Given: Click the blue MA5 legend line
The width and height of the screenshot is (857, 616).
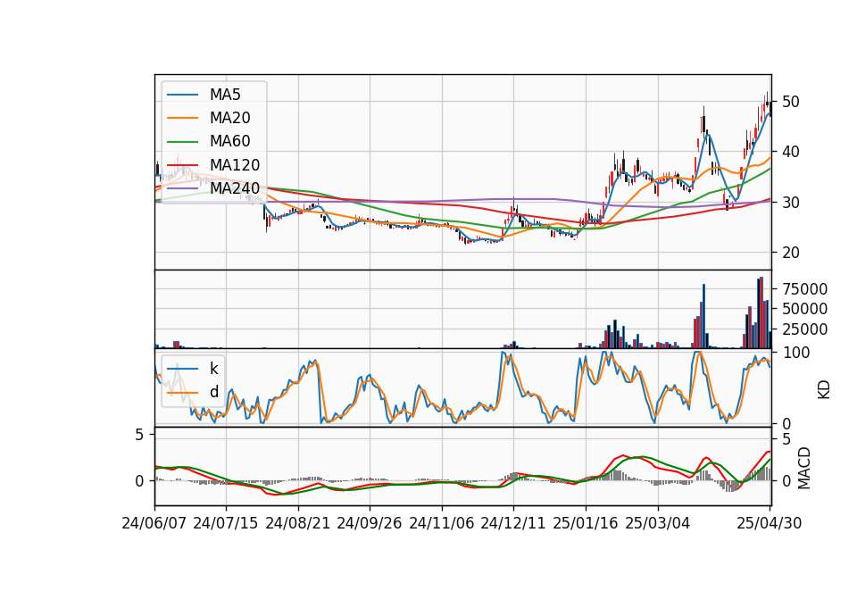Looking at the screenshot, I should pos(182,95).
